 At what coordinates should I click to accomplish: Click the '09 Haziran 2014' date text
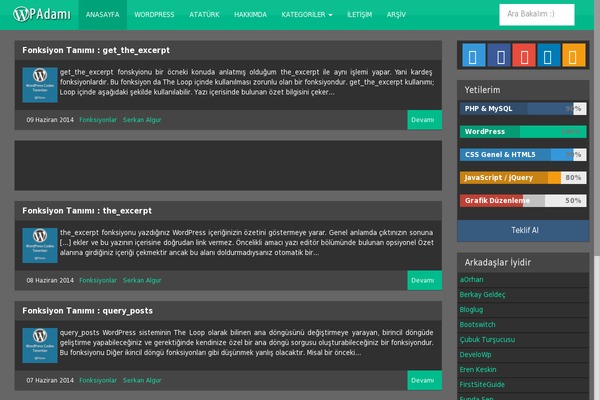(50, 120)
